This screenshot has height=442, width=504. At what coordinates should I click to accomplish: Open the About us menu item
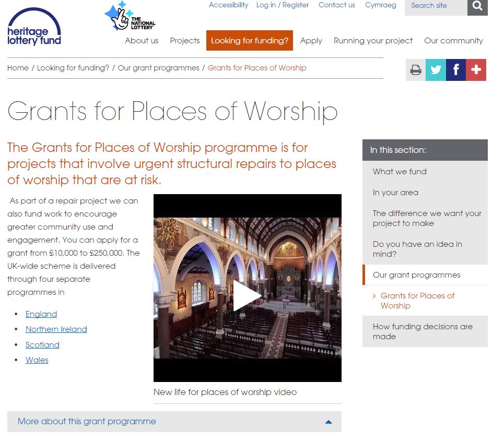click(142, 41)
